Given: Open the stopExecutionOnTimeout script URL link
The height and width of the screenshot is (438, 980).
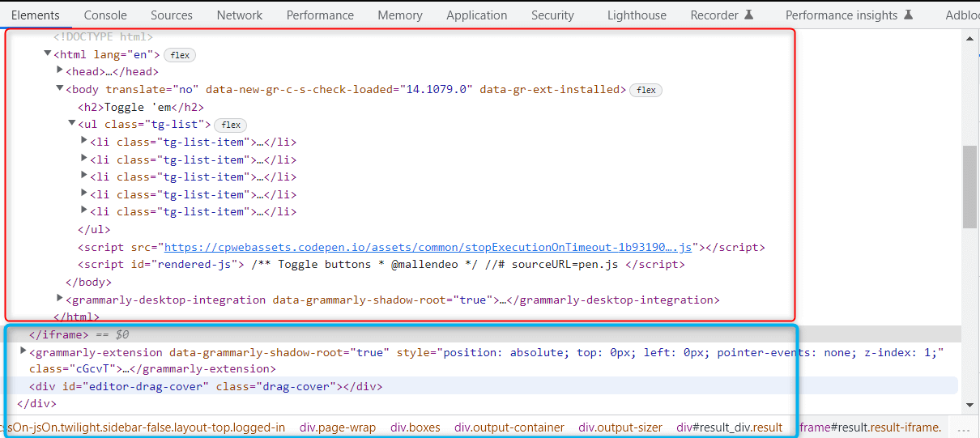Looking at the screenshot, I should pos(429,247).
